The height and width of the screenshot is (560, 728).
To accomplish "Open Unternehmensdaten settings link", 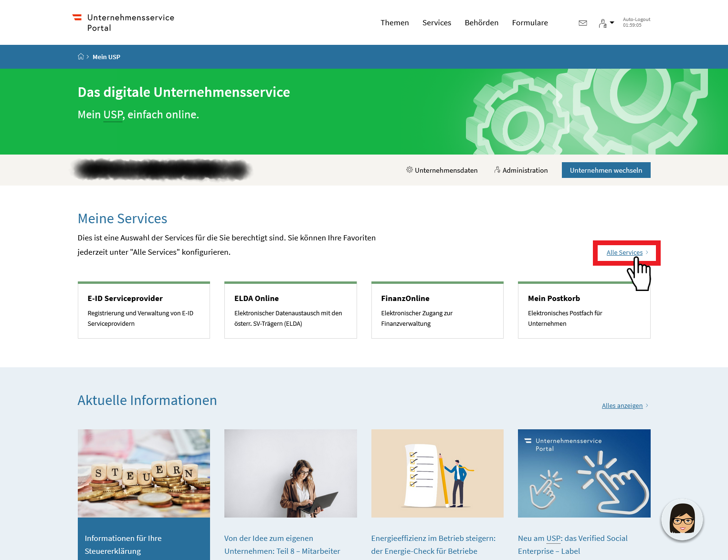I will (442, 170).
